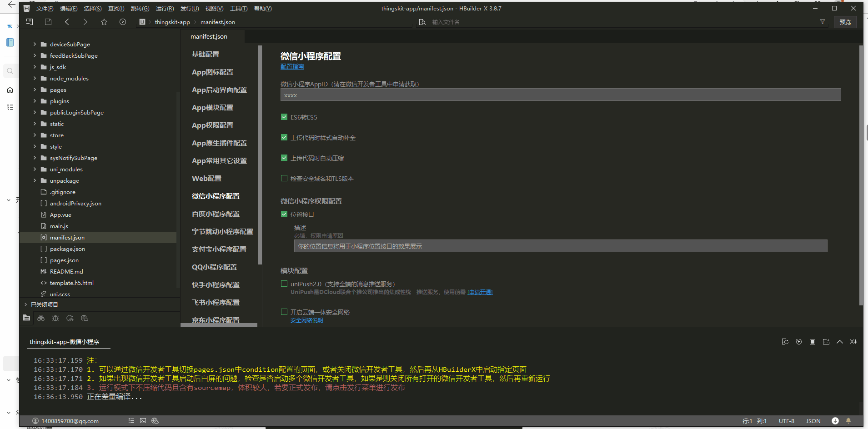Uncheck the 位置接口 permission checkbox
Viewport: 868px width, 429px height.
coord(284,214)
